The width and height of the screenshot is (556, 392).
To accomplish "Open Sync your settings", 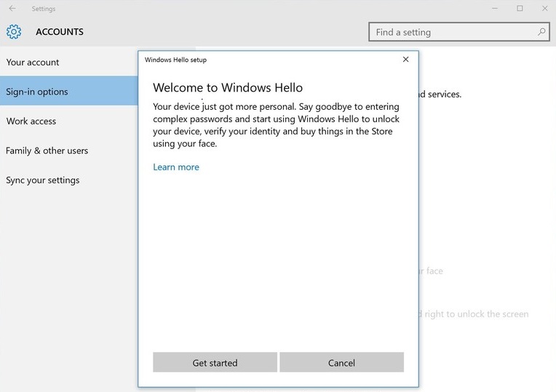I will point(69,180).
